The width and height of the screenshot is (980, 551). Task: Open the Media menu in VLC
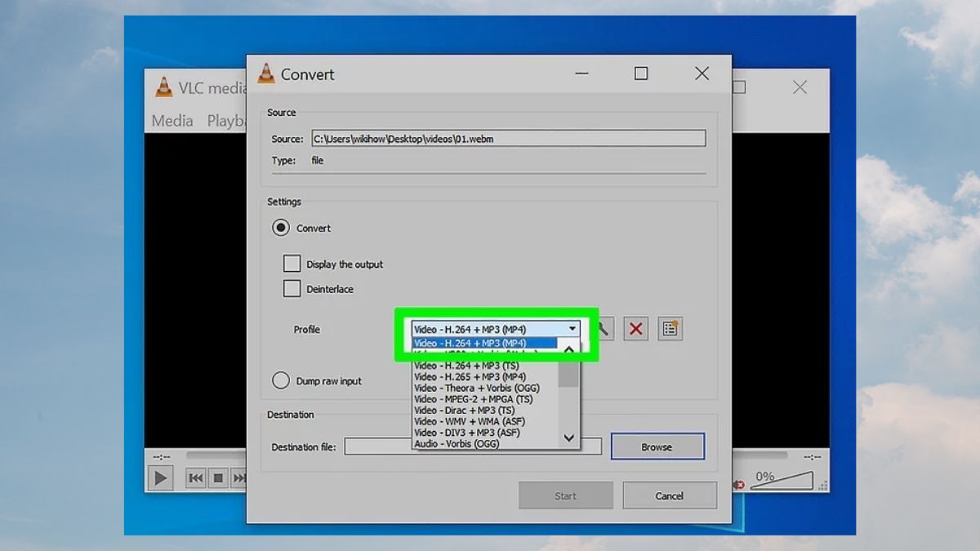172,120
